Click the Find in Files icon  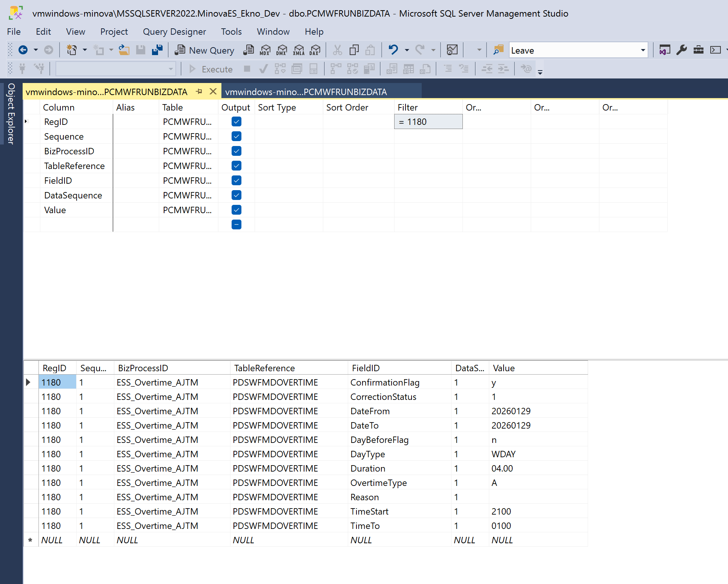tap(498, 50)
